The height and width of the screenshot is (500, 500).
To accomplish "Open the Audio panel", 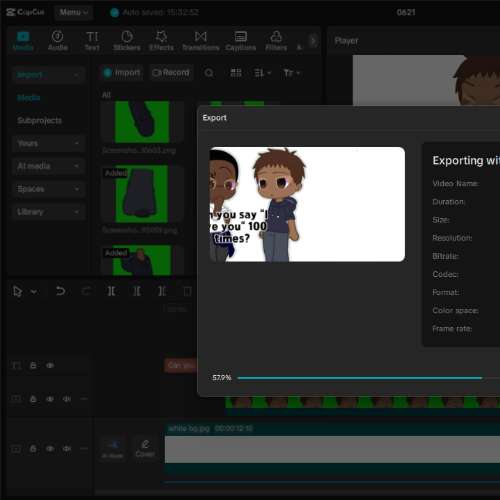I will point(58,41).
